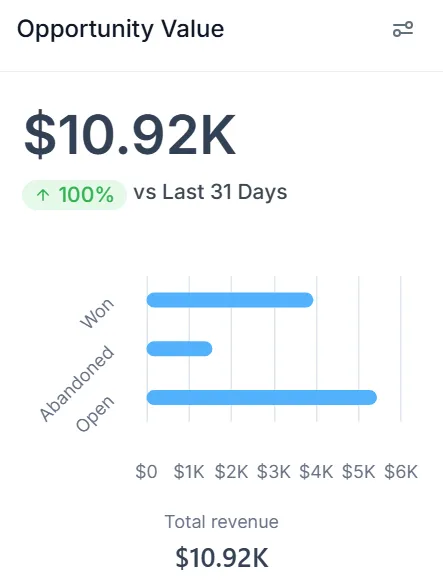Click the 100% growth badge
Screen dimensions: 443x587
coord(75,195)
